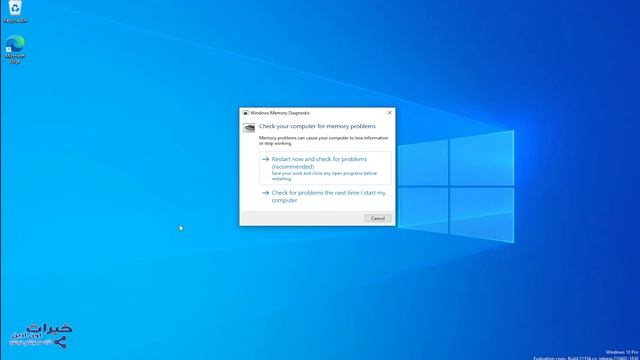Click the memory chip icon in dialog header
The image size is (640, 360).
point(249,128)
